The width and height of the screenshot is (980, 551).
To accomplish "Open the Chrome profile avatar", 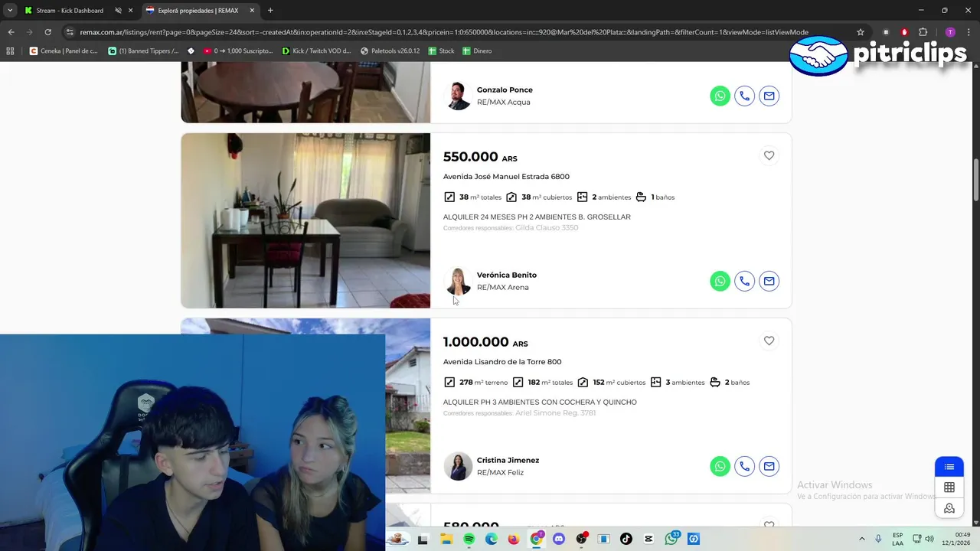I will [950, 32].
